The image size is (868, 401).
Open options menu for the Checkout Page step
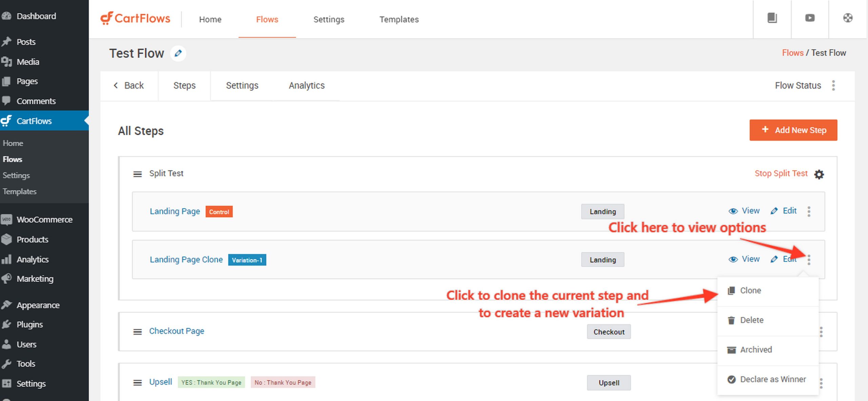click(x=821, y=332)
